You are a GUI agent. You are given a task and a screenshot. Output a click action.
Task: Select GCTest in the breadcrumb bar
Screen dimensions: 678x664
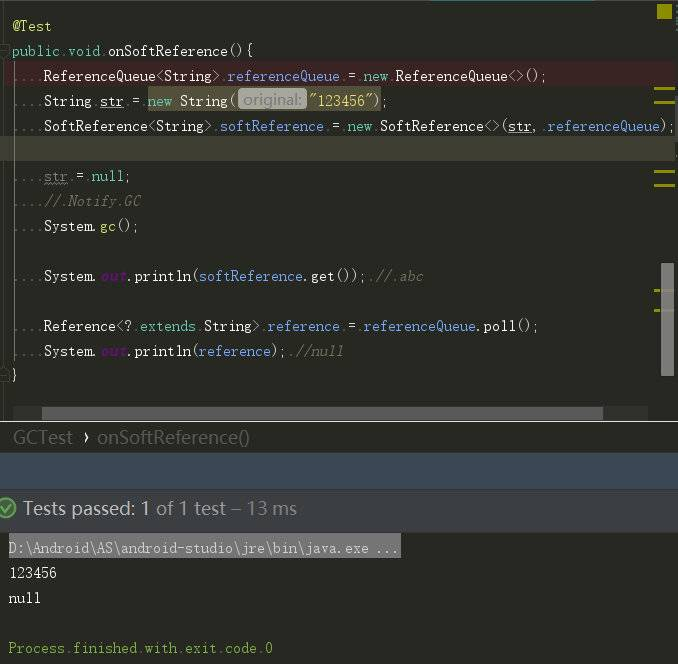pyautogui.click(x=42, y=437)
